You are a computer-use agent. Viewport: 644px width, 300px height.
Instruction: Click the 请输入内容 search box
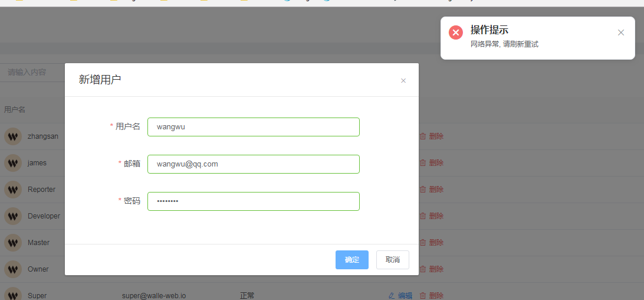pos(33,73)
